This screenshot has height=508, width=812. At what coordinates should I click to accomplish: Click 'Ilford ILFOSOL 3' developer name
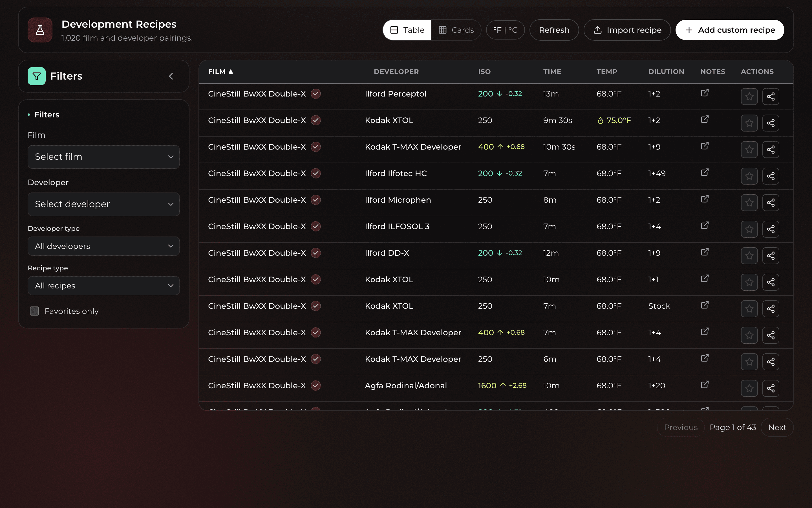[397, 226]
